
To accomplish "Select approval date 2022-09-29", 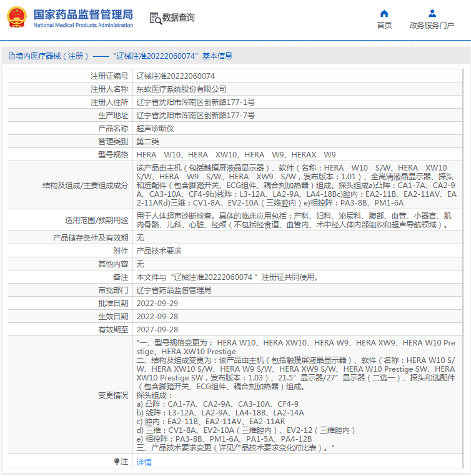I will click(x=157, y=303).
